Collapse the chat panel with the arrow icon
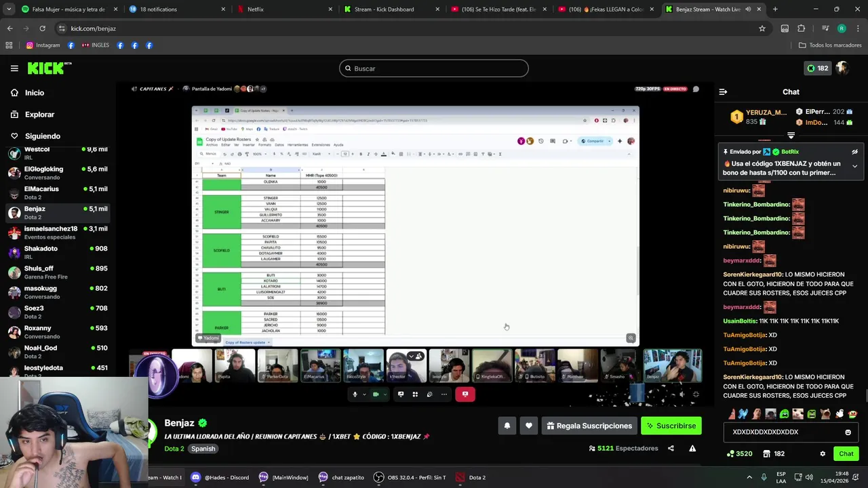This screenshot has width=868, height=488. click(723, 91)
